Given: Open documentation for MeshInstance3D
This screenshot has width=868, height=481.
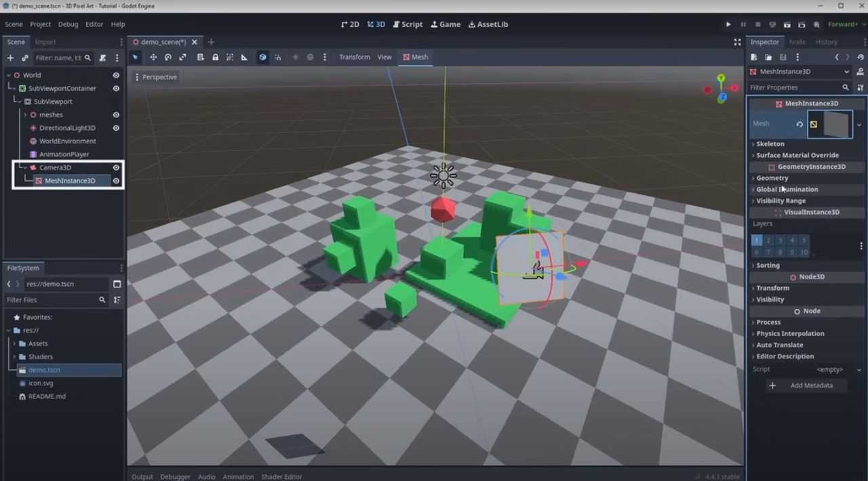Looking at the screenshot, I should coord(861,72).
